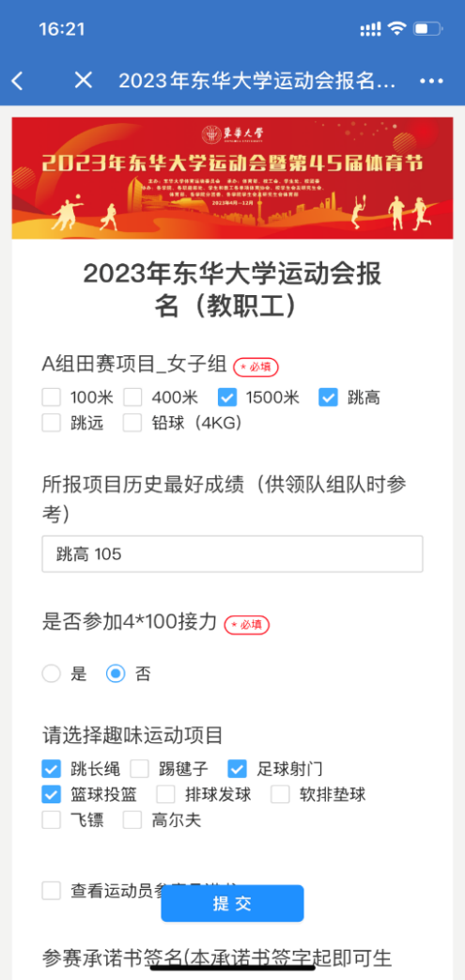Check the 400米 checkbox
This screenshot has width=465, height=980.
coord(132,397)
